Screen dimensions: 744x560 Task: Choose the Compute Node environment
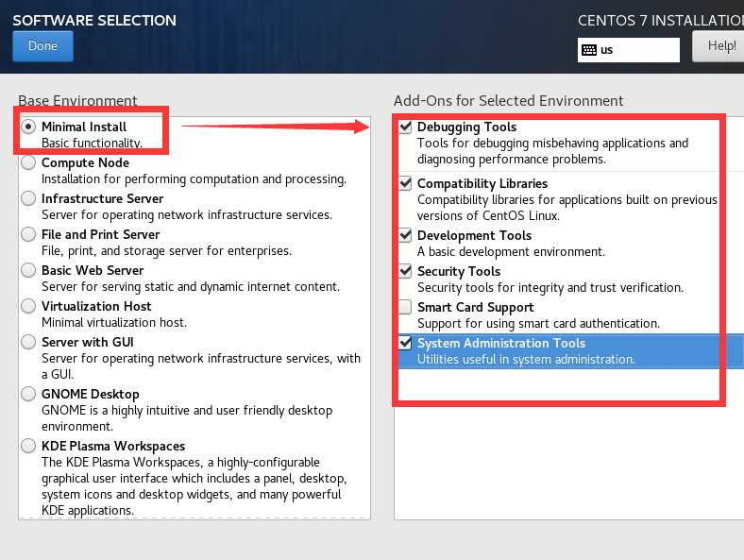(28, 162)
